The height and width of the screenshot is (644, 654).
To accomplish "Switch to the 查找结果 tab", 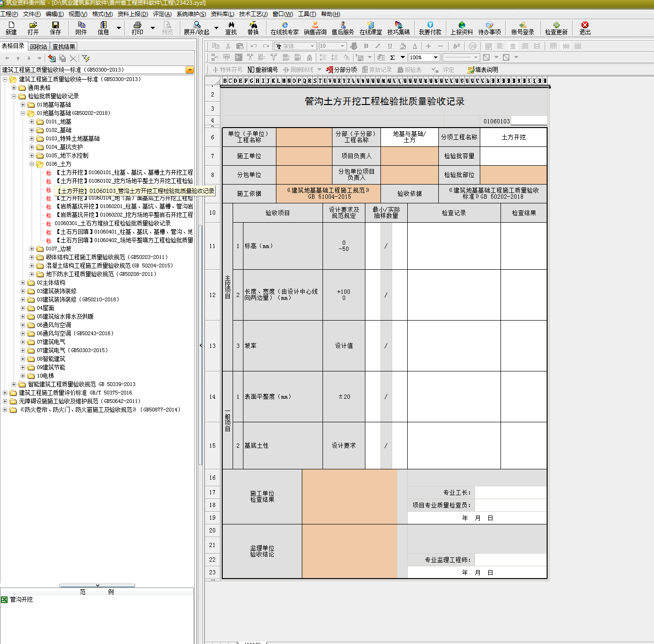I will [x=64, y=47].
